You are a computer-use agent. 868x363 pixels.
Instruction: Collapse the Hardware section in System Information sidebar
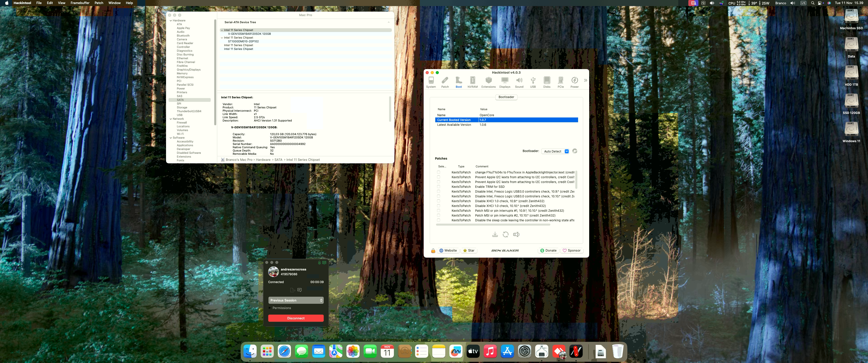click(x=171, y=20)
